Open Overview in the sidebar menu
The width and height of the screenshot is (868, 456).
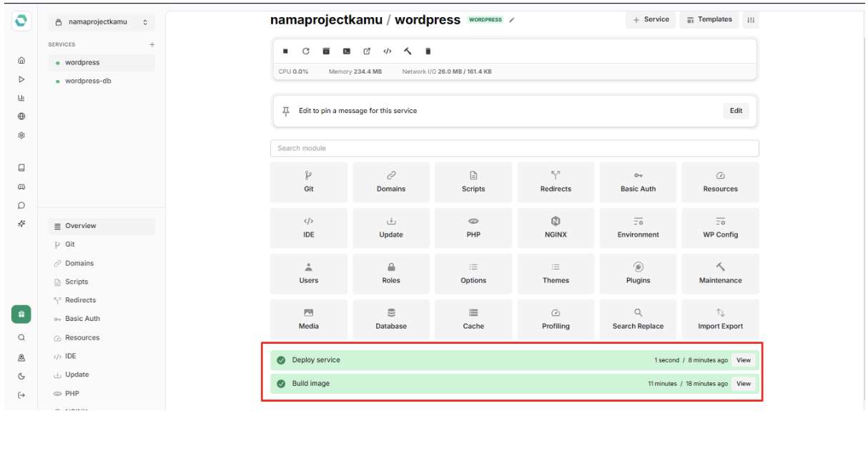click(102, 226)
